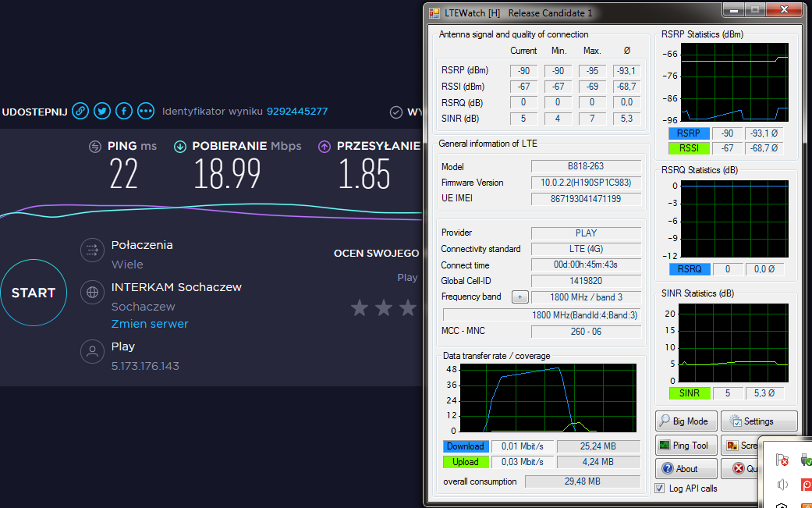Start a new speed test with START

(x=34, y=293)
